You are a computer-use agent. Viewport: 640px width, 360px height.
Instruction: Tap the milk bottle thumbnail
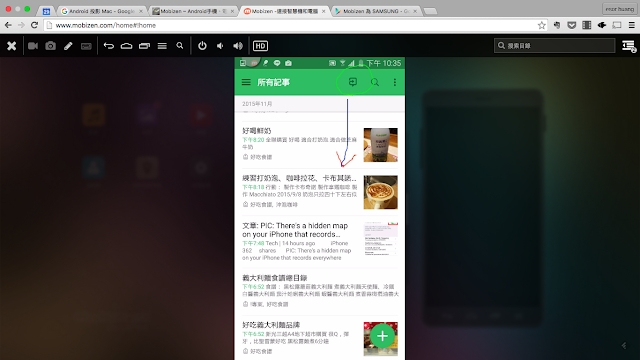pyautogui.click(x=380, y=145)
